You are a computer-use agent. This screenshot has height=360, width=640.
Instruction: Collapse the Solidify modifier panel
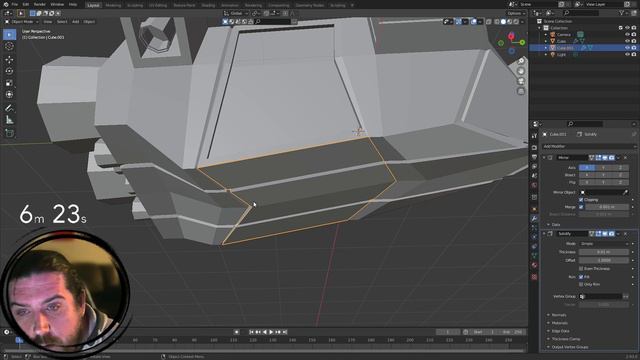[544, 234]
